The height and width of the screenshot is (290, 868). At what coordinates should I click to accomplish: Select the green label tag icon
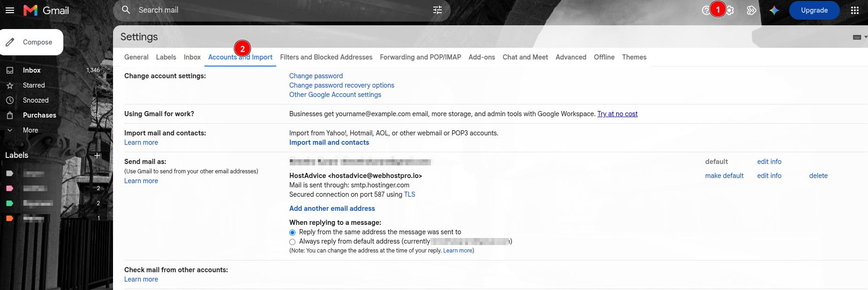click(9, 203)
